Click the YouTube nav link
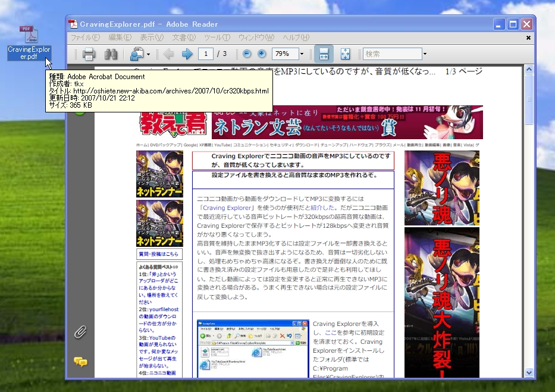 tap(222, 145)
